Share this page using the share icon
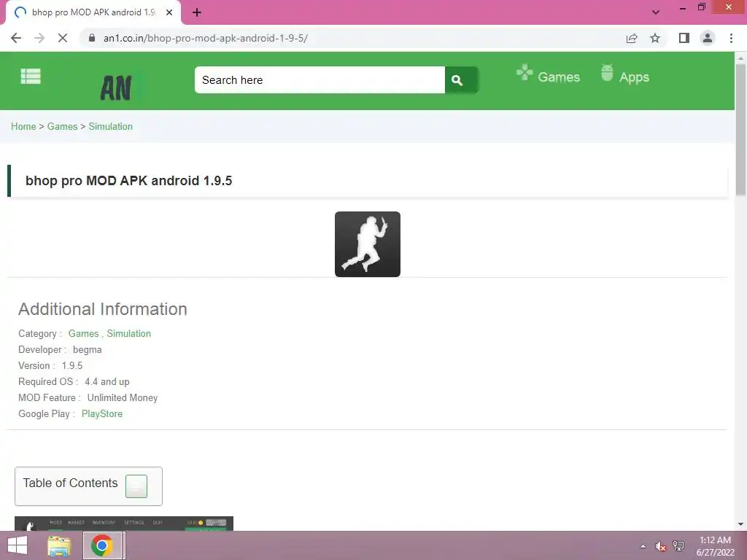The width and height of the screenshot is (747, 560). [x=632, y=38]
